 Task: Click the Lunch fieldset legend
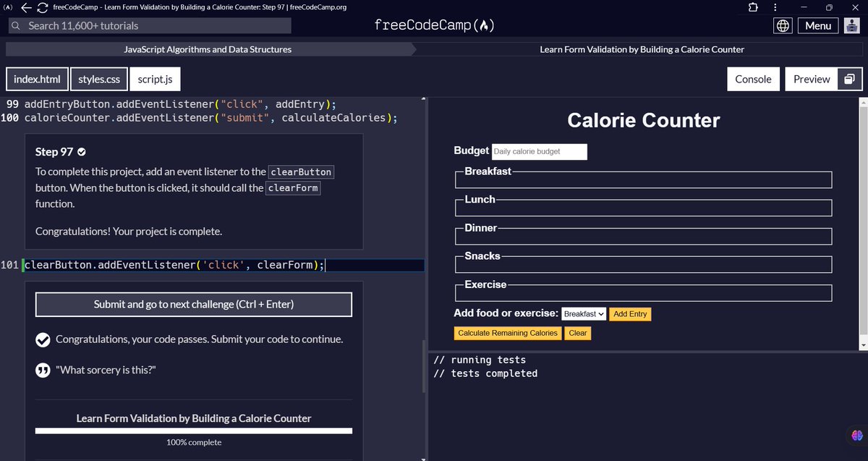[480, 199]
